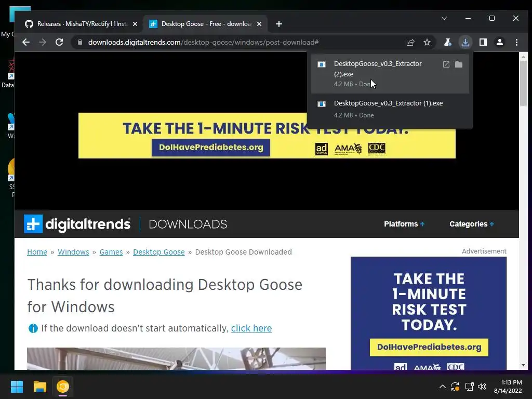The height and width of the screenshot is (399, 532).
Task: Click the blue info icon
Action: coord(33,328)
